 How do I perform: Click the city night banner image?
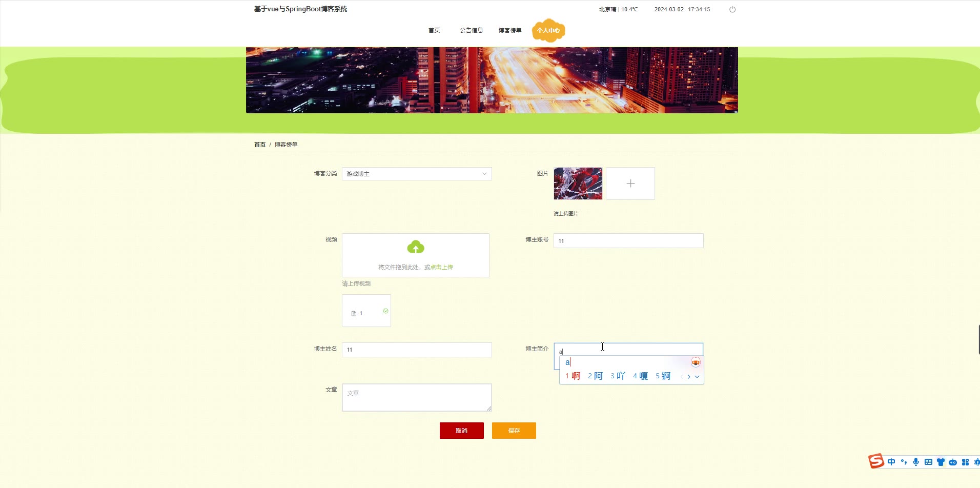[x=492, y=80]
